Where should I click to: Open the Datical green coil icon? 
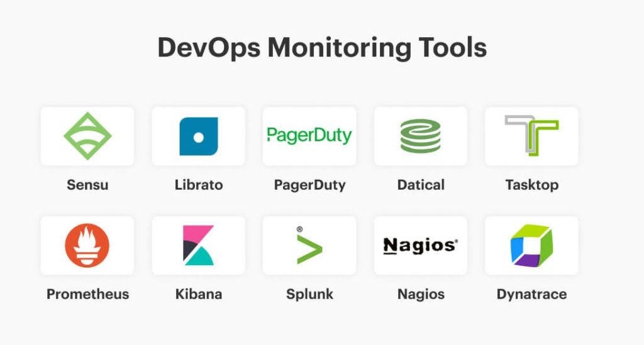pyautogui.click(x=420, y=136)
